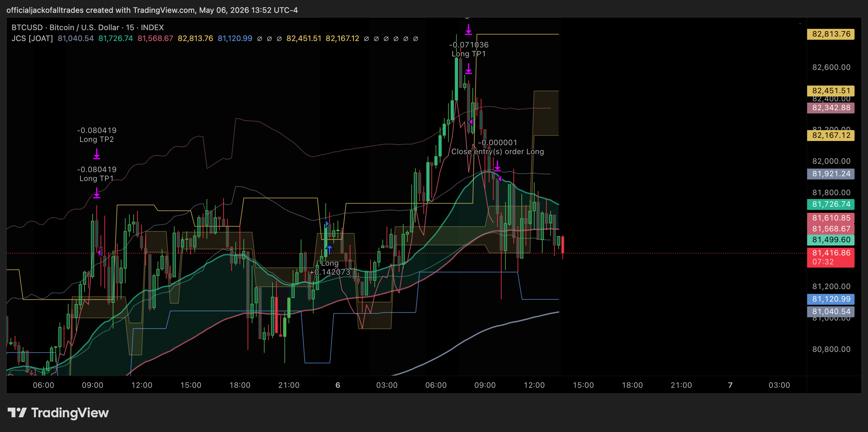Click the 81,610.85 price axis label
868x432 pixels.
pyautogui.click(x=831, y=218)
